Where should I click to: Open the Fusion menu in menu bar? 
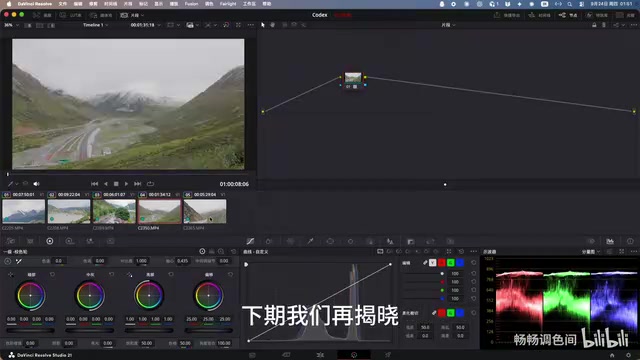(191, 4)
